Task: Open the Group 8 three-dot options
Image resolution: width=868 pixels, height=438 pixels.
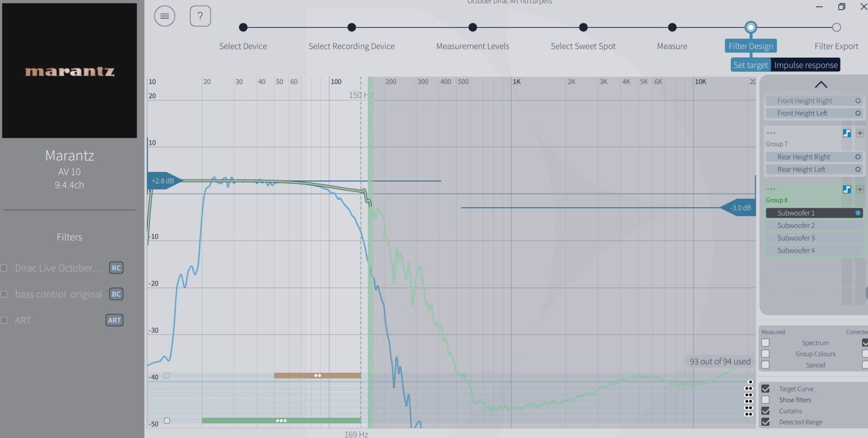Action: [771, 189]
